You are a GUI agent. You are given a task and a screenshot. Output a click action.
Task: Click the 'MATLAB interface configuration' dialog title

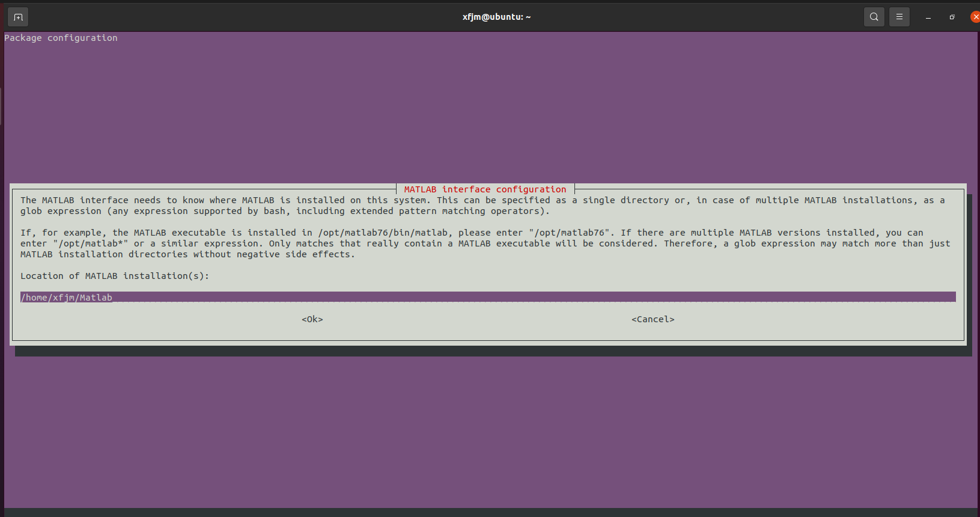[x=485, y=189]
